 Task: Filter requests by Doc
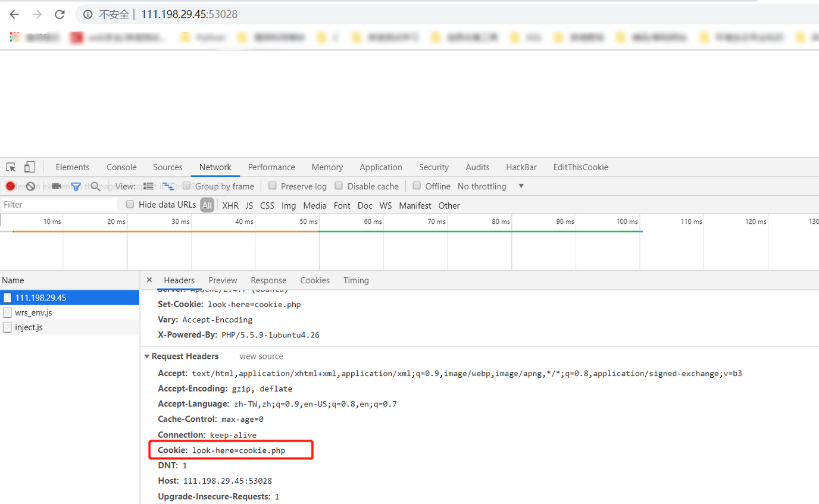pos(365,205)
